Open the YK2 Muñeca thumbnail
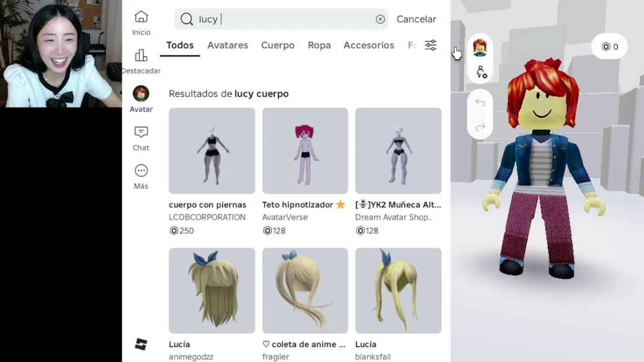The width and height of the screenshot is (644, 362). point(398,151)
